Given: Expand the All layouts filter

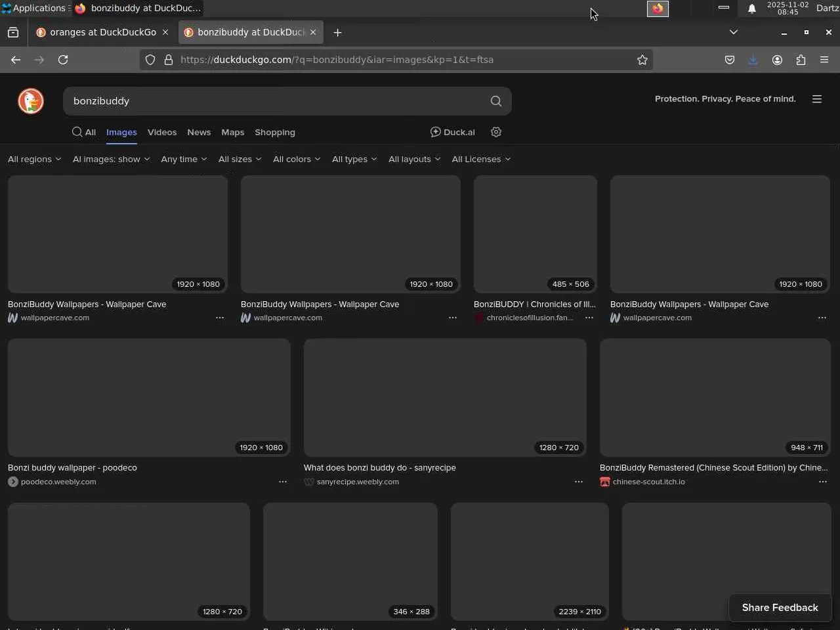Looking at the screenshot, I should click(x=414, y=159).
